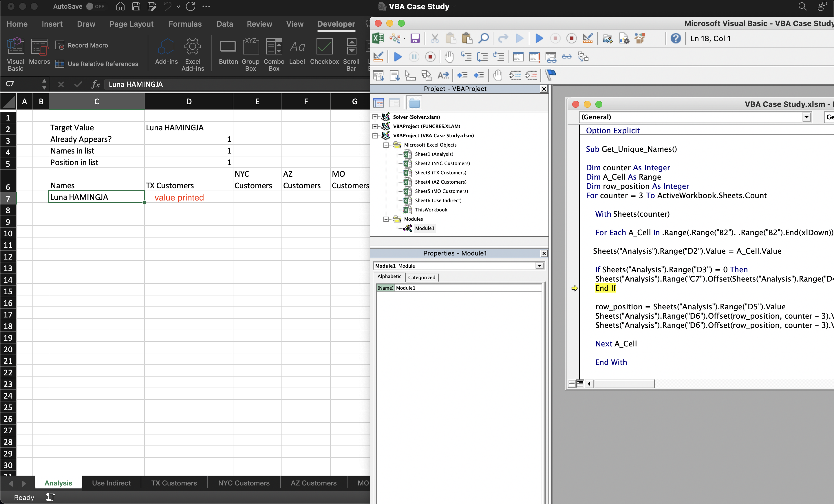Click Save icon in VBA toolbar

tap(415, 38)
